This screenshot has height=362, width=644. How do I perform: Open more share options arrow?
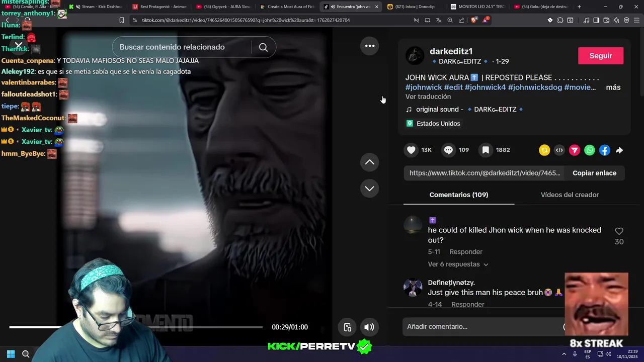619,150
